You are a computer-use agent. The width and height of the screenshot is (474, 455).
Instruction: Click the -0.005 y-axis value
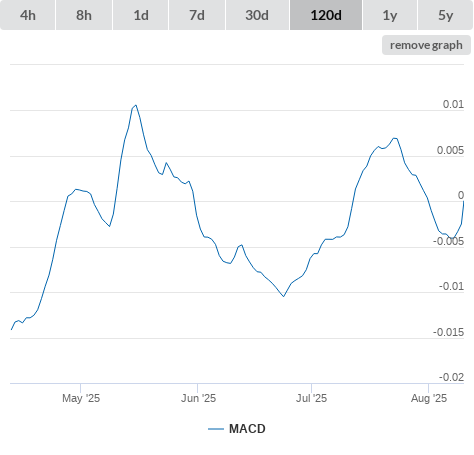click(x=448, y=241)
